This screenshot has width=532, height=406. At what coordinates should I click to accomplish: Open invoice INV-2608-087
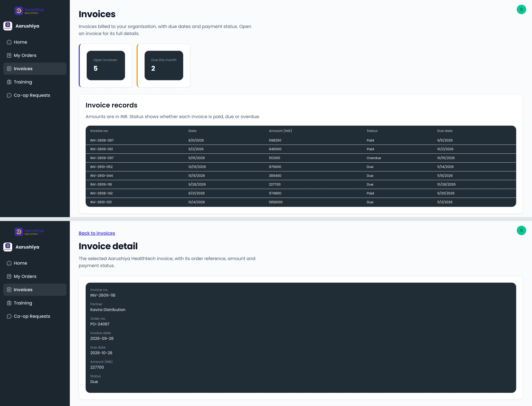(301, 140)
